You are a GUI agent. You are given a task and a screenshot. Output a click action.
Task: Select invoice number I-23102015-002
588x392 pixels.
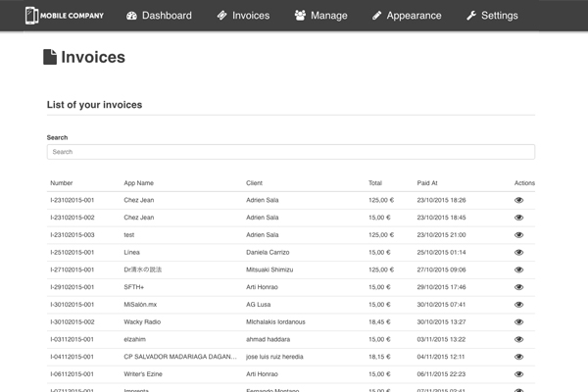click(x=72, y=218)
